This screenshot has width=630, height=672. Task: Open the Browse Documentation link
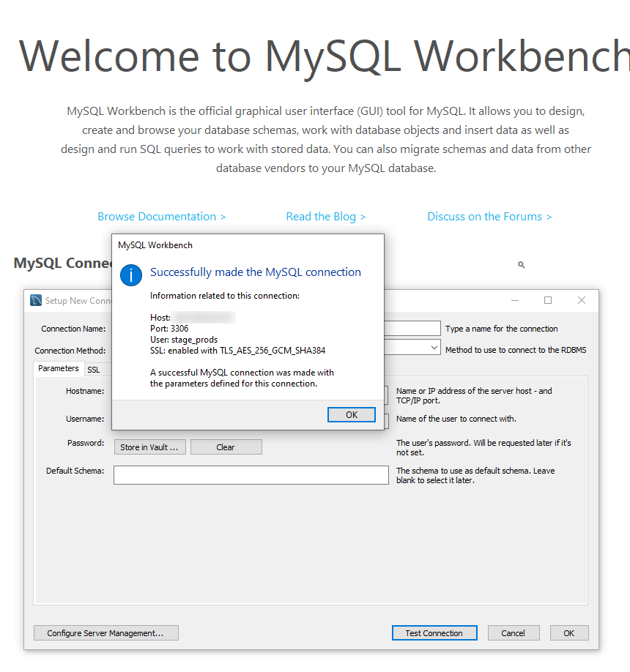pos(162,217)
